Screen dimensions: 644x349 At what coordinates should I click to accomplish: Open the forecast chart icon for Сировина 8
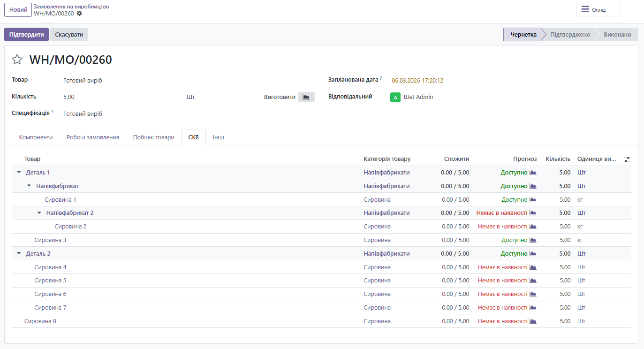[x=533, y=321]
